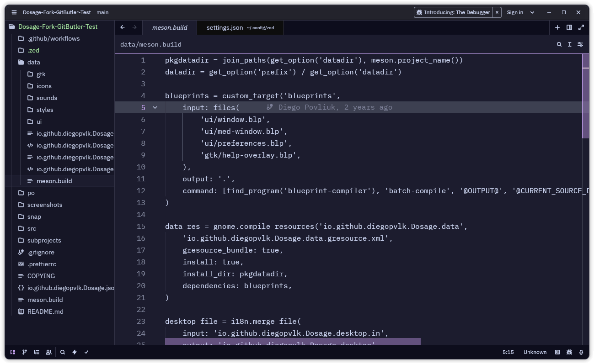Image resolution: width=594 pixels, height=364 pixels.
Task: Switch to the settings.json tab
Action: pyautogui.click(x=225, y=27)
